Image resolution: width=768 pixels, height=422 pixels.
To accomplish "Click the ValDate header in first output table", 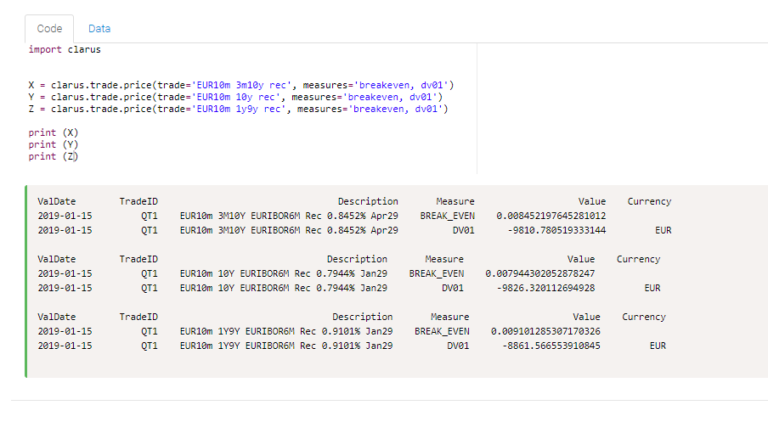I will tap(57, 202).
